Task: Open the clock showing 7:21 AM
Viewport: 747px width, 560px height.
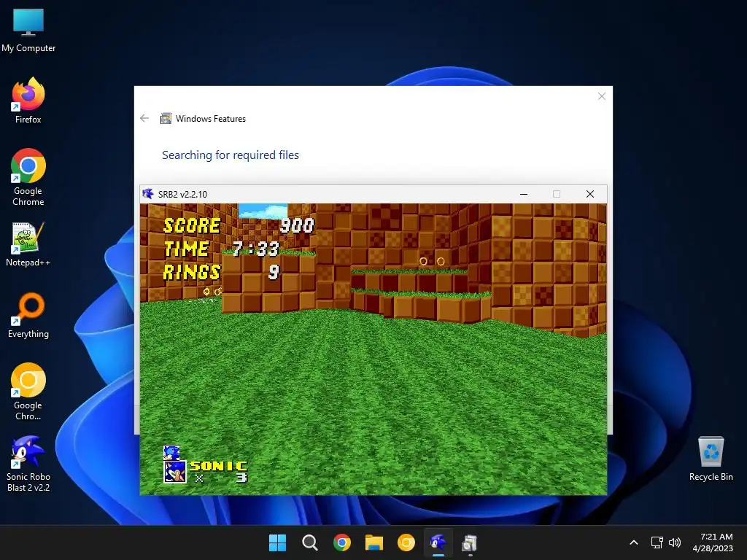Action: 713,542
